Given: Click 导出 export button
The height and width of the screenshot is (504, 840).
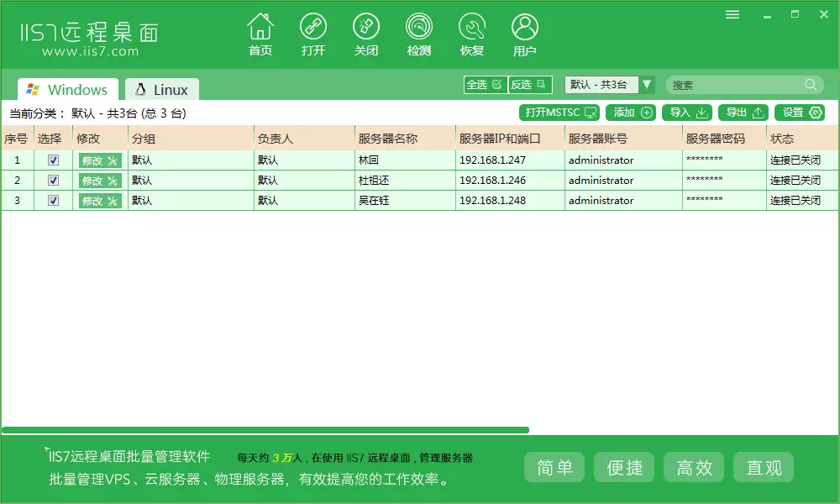Looking at the screenshot, I should tap(743, 113).
